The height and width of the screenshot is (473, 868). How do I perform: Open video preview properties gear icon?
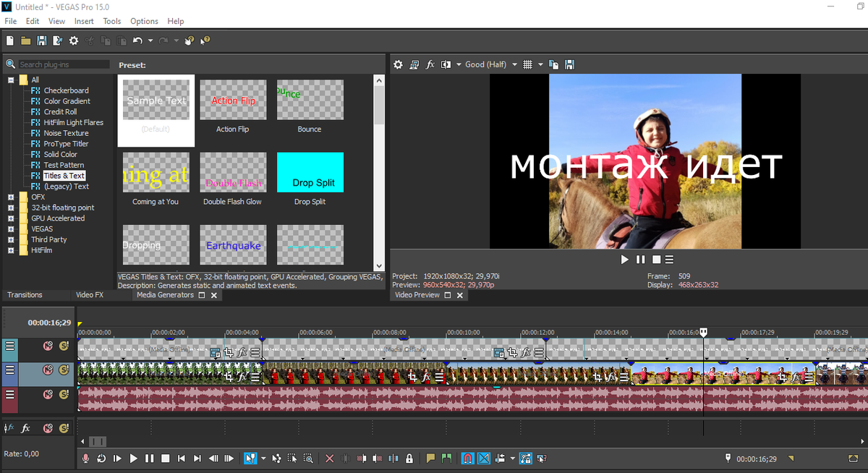[398, 64]
